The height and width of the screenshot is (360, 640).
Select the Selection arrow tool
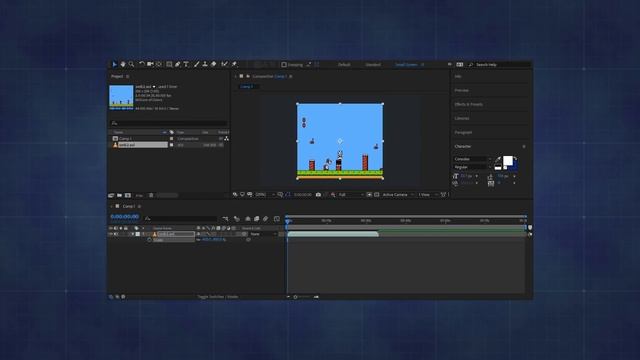pos(114,64)
